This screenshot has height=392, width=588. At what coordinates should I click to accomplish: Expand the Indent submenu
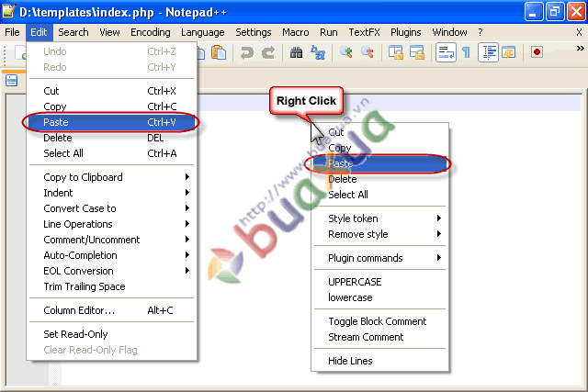coord(112,193)
